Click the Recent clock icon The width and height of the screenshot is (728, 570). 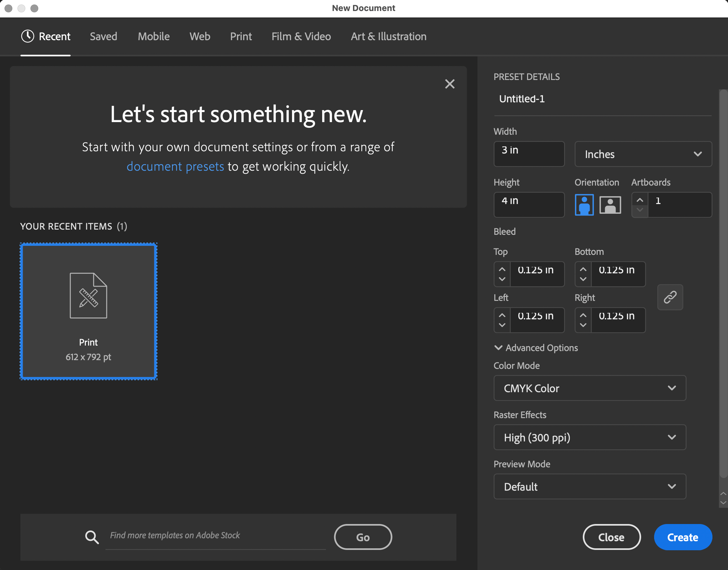coord(28,36)
